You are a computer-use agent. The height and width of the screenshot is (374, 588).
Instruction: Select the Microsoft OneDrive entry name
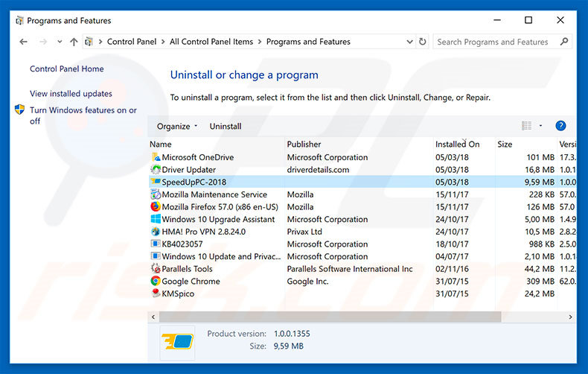198,157
